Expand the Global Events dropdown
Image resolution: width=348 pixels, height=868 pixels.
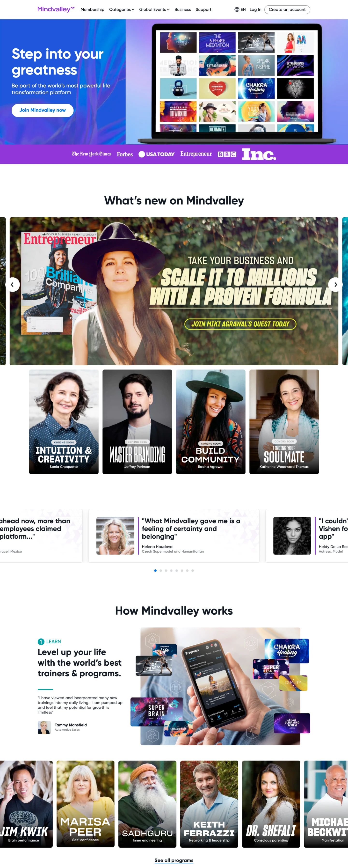click(154, 9)
